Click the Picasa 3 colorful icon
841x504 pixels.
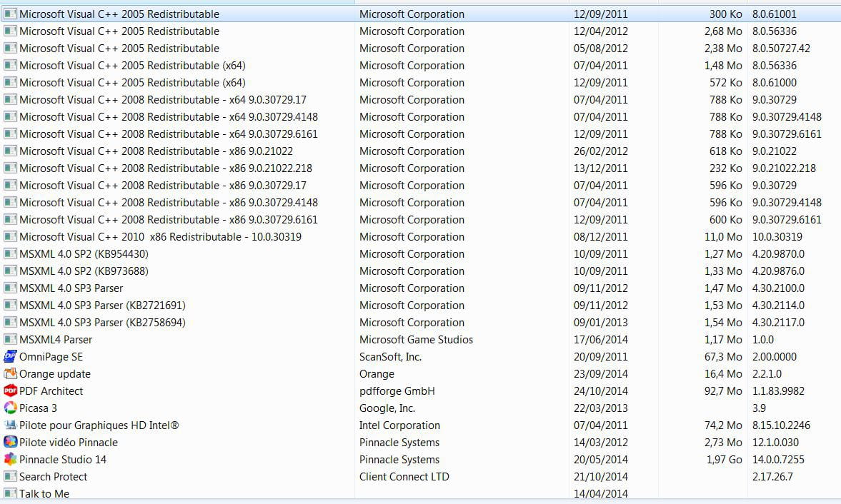10,408
